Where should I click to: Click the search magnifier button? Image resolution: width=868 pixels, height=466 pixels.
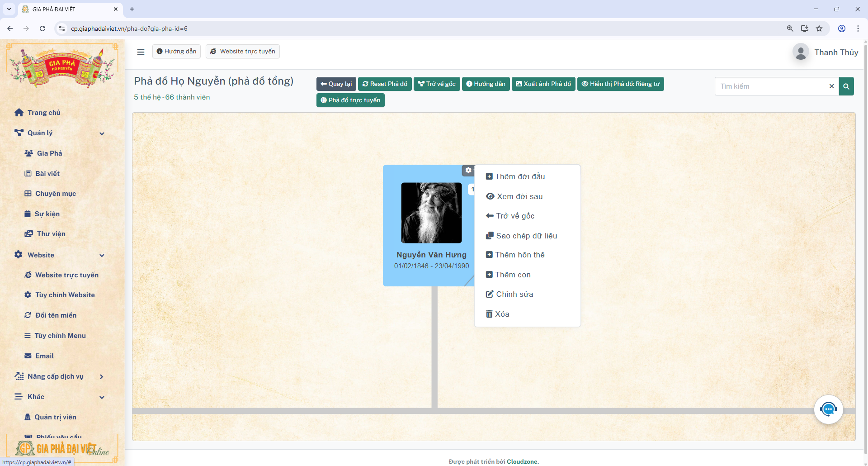click(x=846, y=86)
